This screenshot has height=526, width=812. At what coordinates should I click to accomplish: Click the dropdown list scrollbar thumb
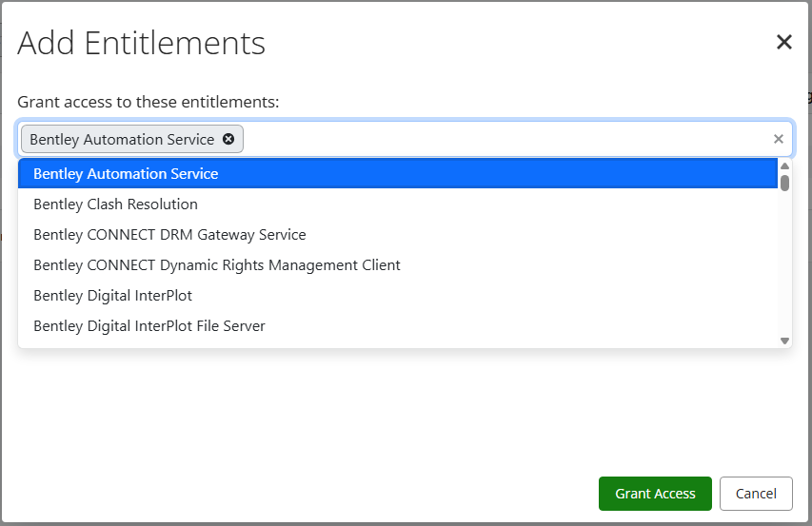point(784,182)
